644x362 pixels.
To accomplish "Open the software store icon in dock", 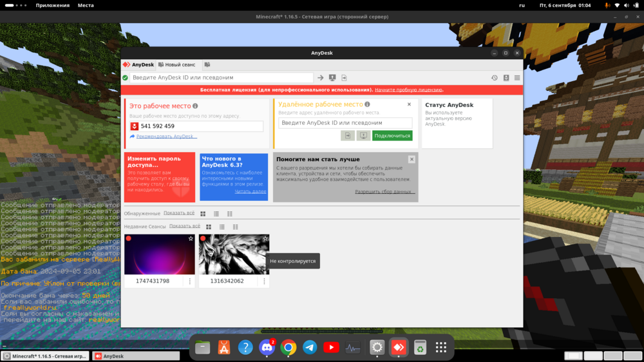I will [x=224, y=348].
